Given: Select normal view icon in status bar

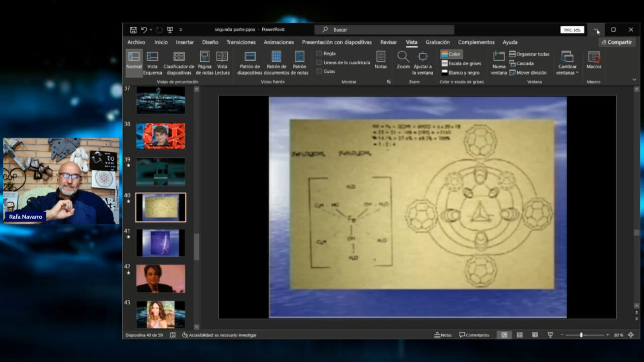Looking at the screenshot, I should (504, 335).
